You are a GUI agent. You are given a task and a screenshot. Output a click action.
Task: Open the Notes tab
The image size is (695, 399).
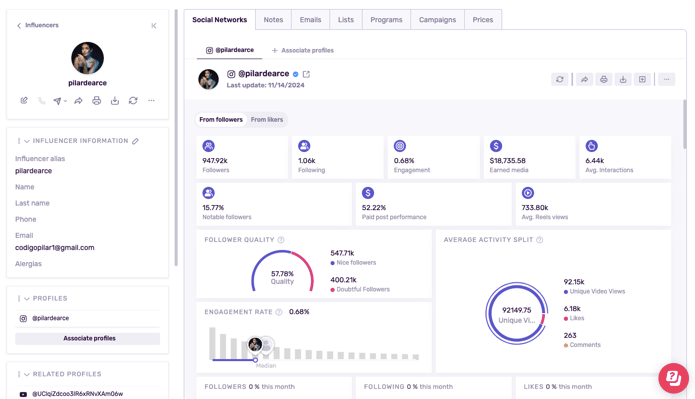[x=273, y=20]
